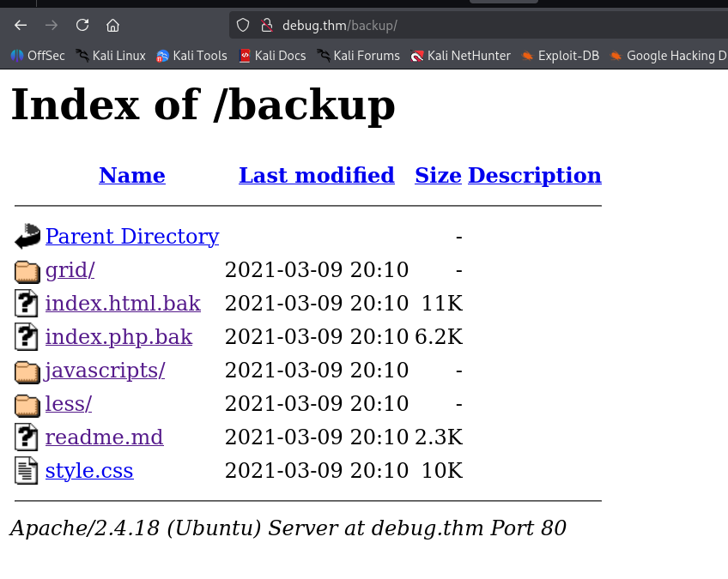The height and width of the screenshot is (579, 728).
Task: Sort listing by Last modified
Action: click(316, 175)
